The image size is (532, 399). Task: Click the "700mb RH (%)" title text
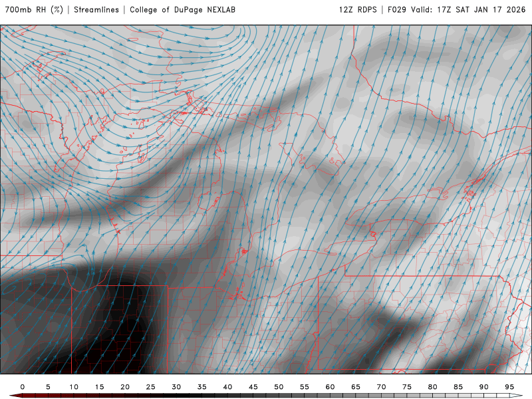[34, 9]
